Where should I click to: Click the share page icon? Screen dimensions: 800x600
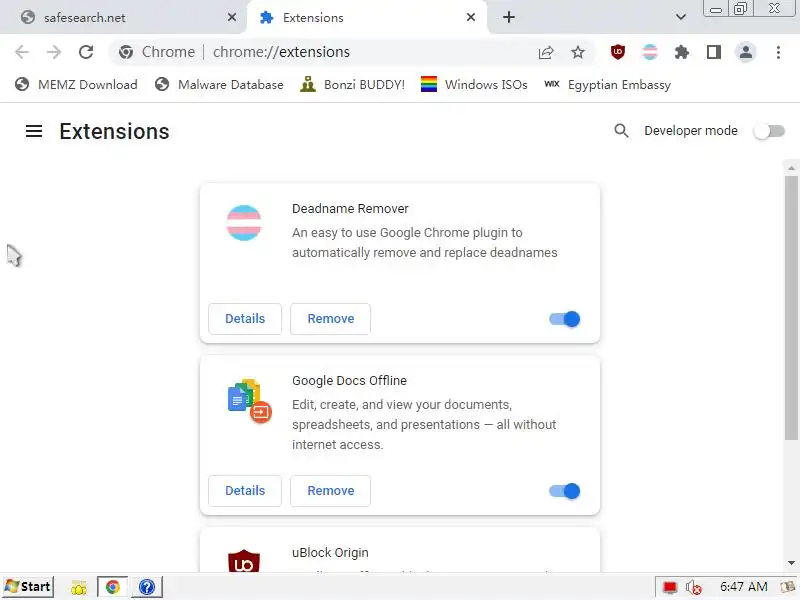[x=546, y=52]
